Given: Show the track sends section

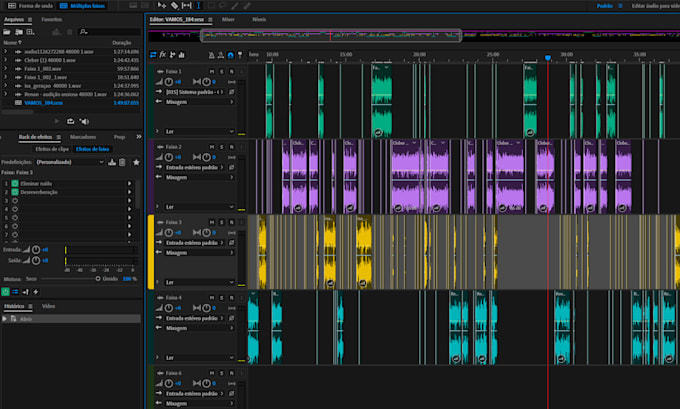Looking at the screenshot, I should pos(173,55).
